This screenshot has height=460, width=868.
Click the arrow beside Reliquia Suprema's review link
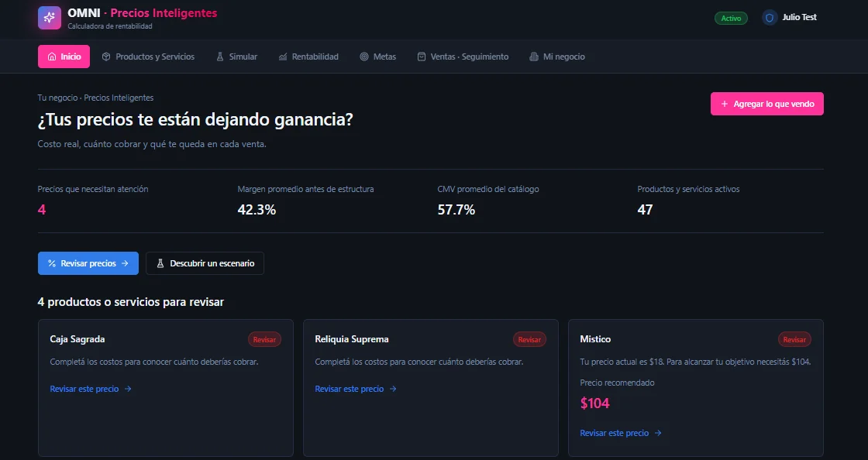tap(393, 389)
